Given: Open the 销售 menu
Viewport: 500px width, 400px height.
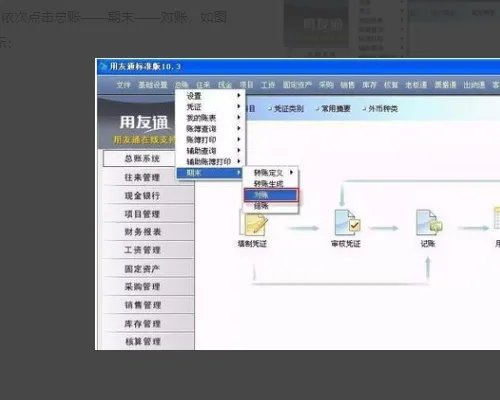Looking at the screenshot, I should [347, 85].
